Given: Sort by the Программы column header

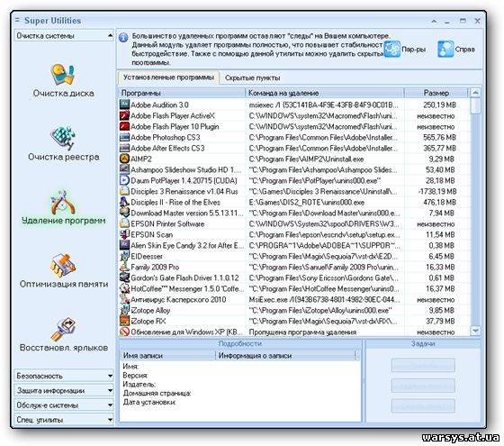Looking at the screenshot, I should tap(182, 93).
